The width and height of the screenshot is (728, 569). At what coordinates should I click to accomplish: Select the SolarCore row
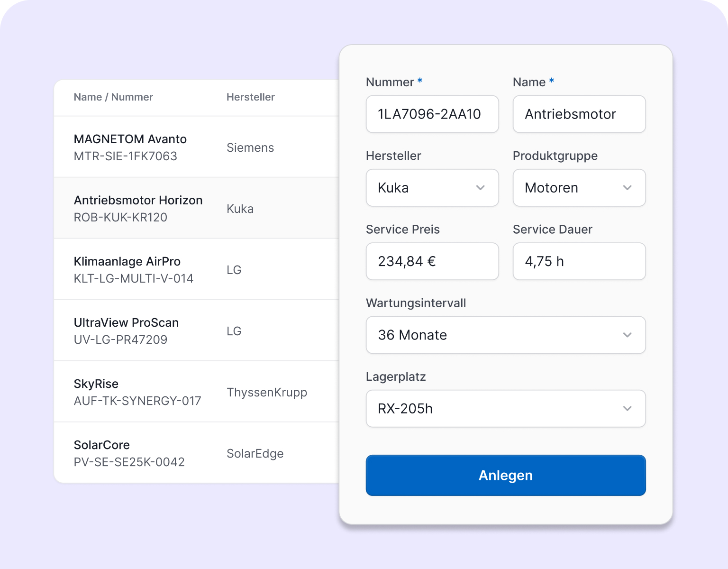point(197,453)
